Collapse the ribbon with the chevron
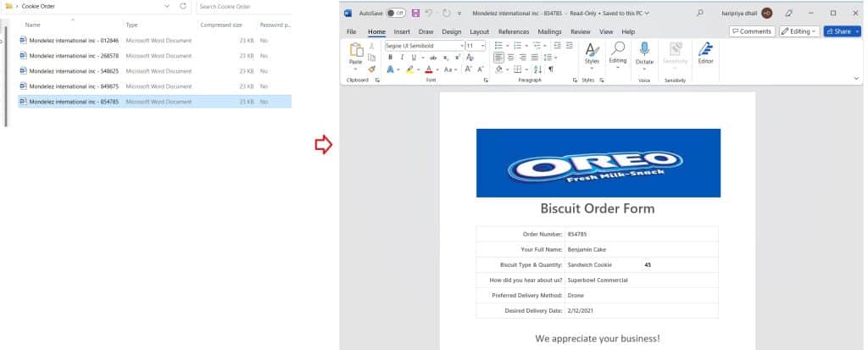868x350 pixels. pos(857,79)
